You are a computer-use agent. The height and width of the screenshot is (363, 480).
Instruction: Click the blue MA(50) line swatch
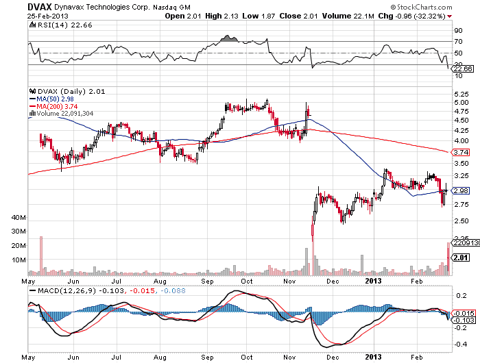[32, 99]
